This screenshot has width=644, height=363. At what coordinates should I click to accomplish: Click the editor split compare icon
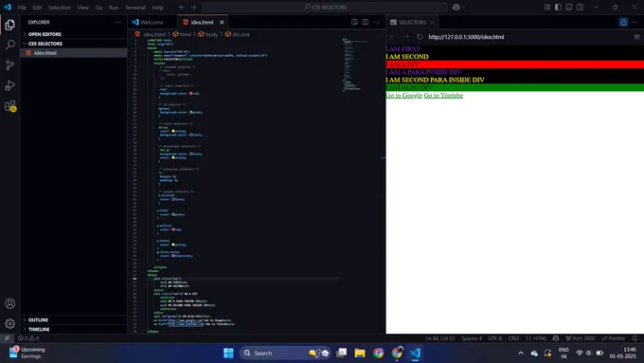pos(354,22)
